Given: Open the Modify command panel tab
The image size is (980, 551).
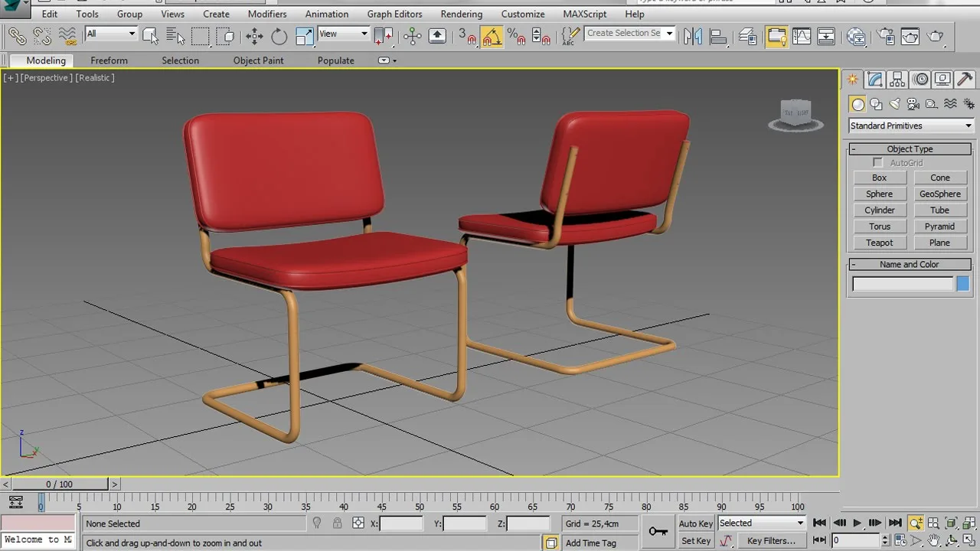Looking at the screenshot, I should pos(875,80).
